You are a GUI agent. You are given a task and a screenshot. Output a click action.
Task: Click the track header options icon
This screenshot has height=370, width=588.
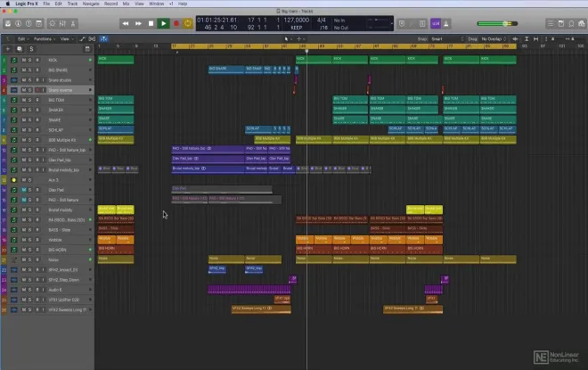[87, 49]
